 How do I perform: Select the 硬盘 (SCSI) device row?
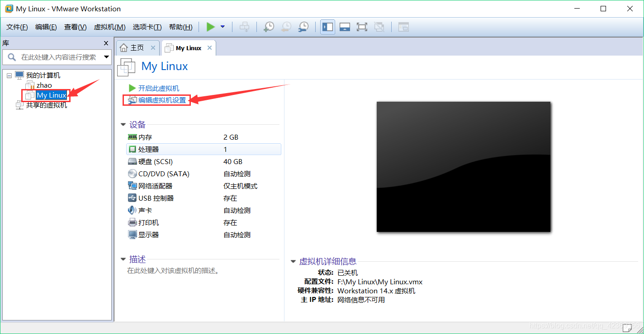coord(204,161)
